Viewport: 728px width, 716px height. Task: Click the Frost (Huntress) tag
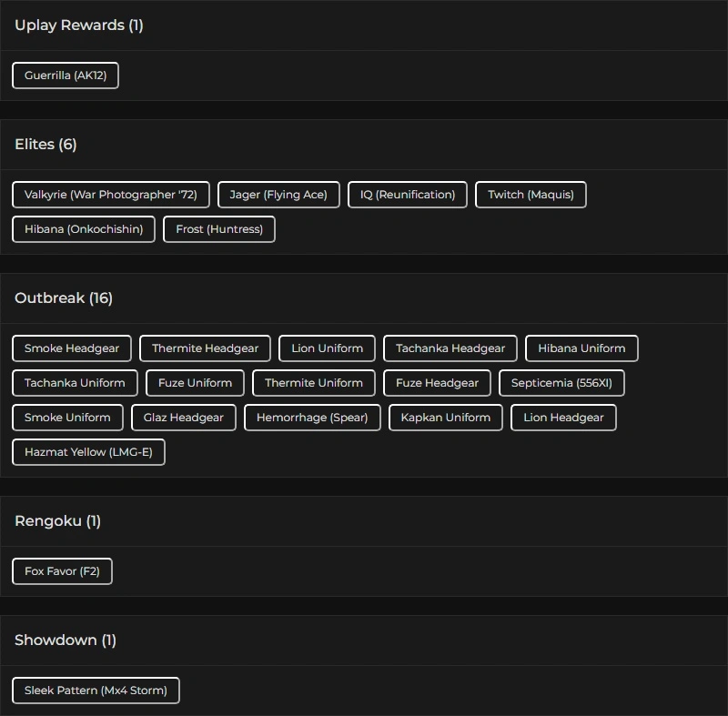pyautogui.click(x=219, y=229)
